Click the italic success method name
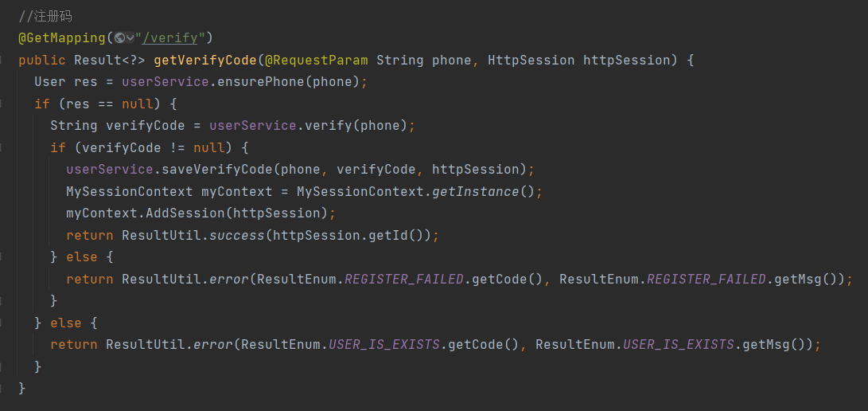Viewport: 868px width, 411px height. pos(235,235)
